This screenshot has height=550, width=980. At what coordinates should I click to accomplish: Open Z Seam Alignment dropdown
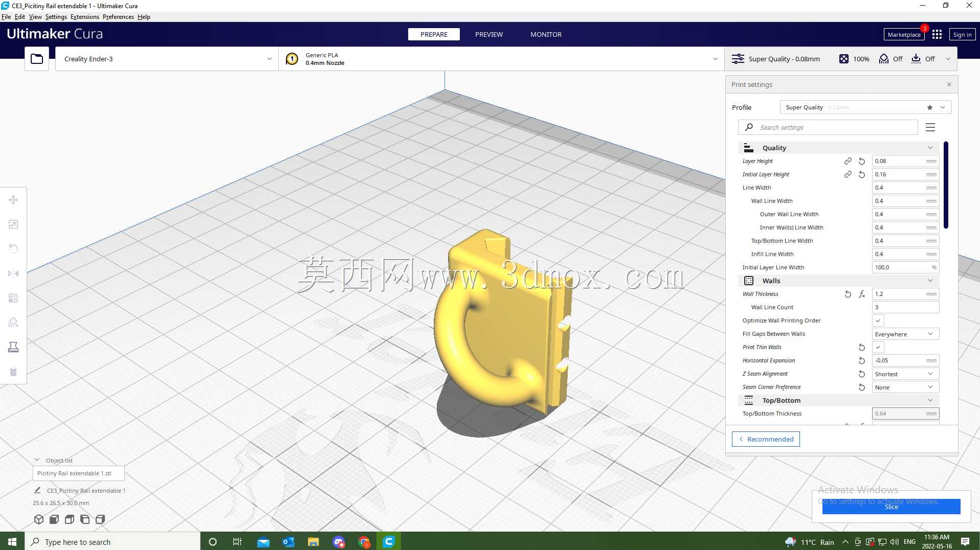click(x=905, y=374)
